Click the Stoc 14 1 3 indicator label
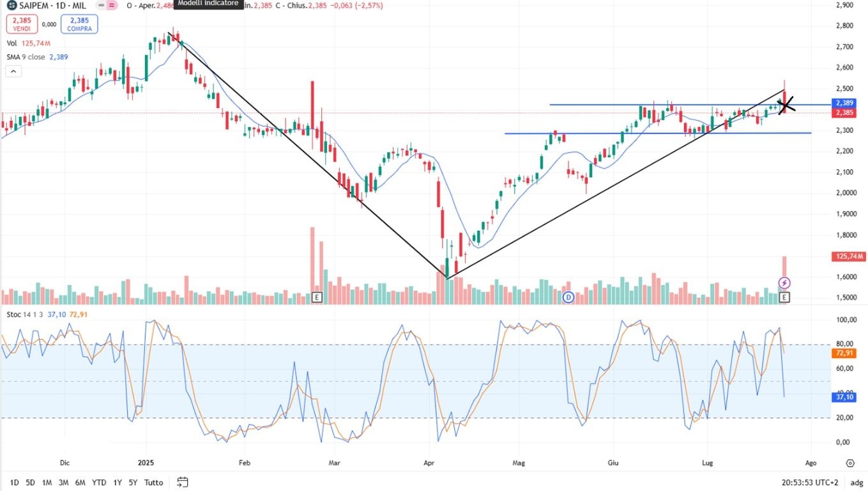 (x=24, y=315)
